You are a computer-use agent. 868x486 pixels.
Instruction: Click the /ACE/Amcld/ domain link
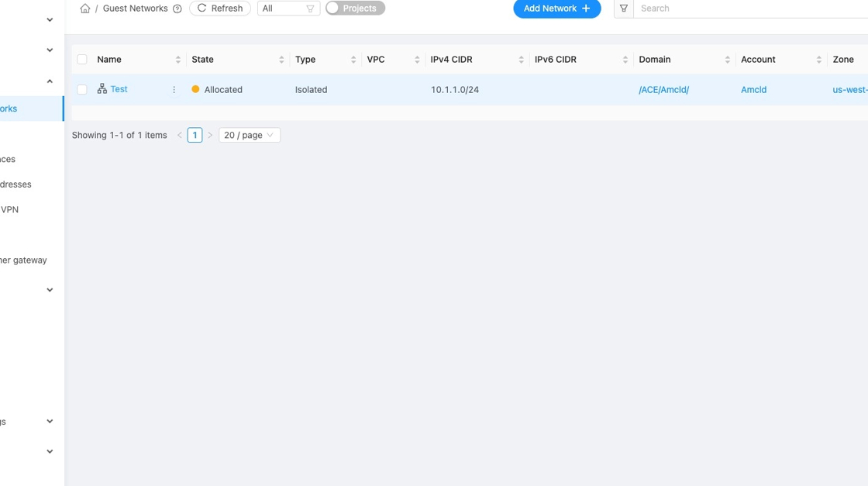(x=663, y=90)
